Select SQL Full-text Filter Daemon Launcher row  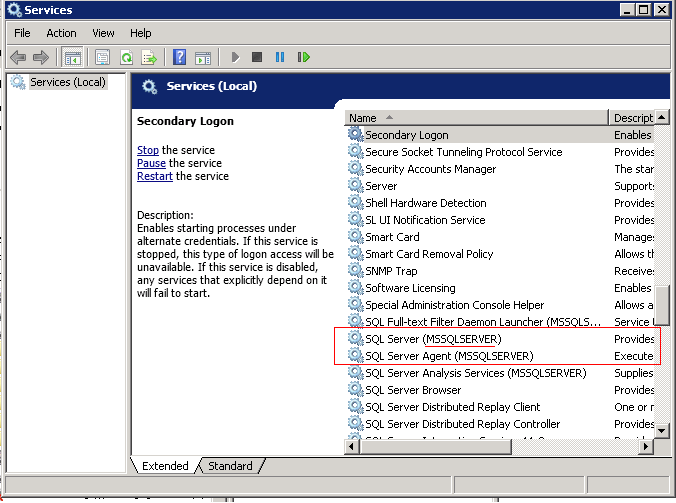click(500, 322)
